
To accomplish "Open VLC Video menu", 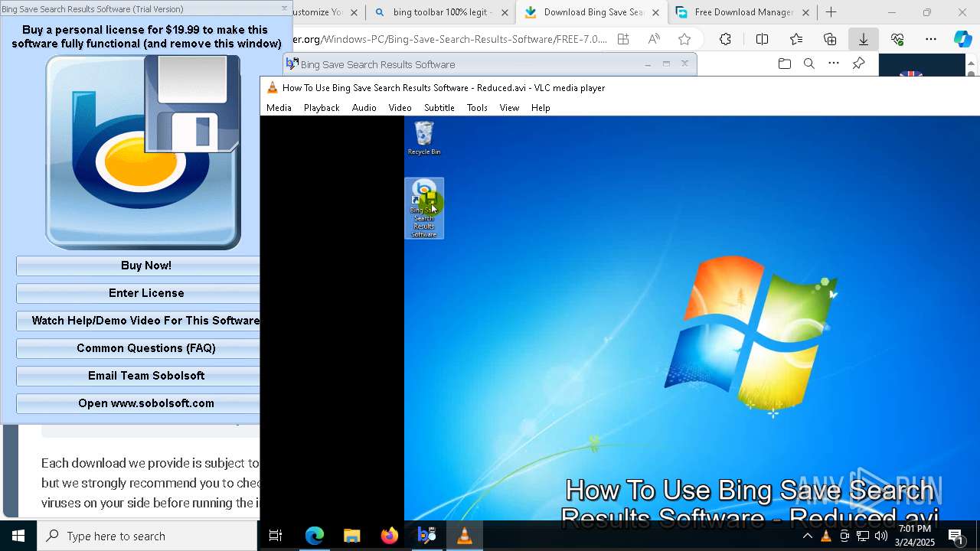I will click(x=400, y=108).
